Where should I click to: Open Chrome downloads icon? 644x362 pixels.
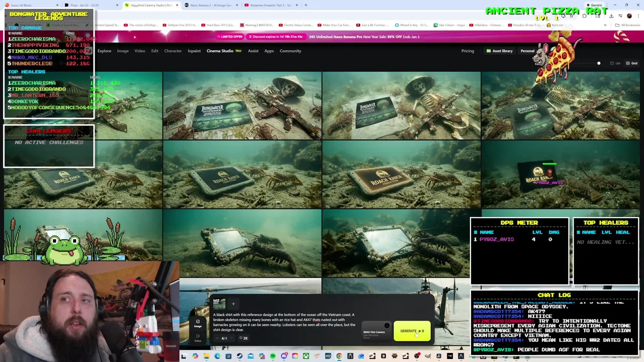[612, 16]
